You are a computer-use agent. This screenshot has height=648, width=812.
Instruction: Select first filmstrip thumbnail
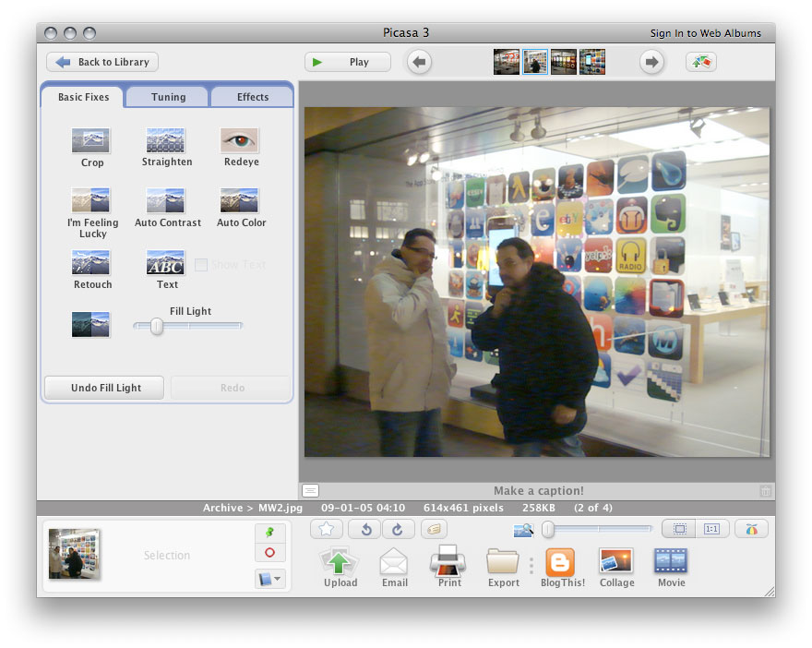506,62
